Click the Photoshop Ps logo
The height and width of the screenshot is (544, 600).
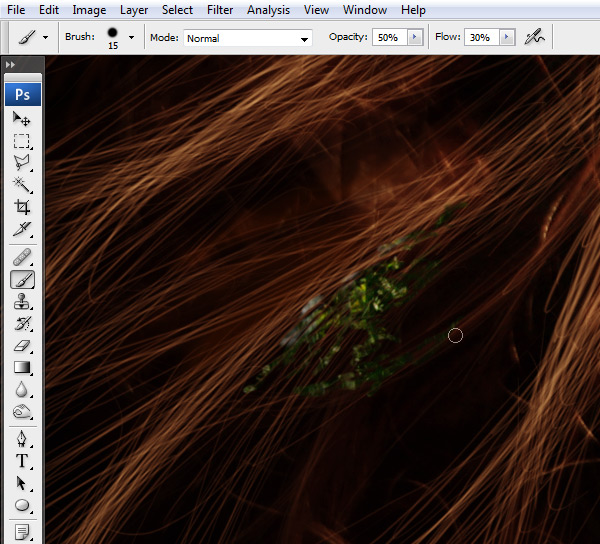coord(23,94)
